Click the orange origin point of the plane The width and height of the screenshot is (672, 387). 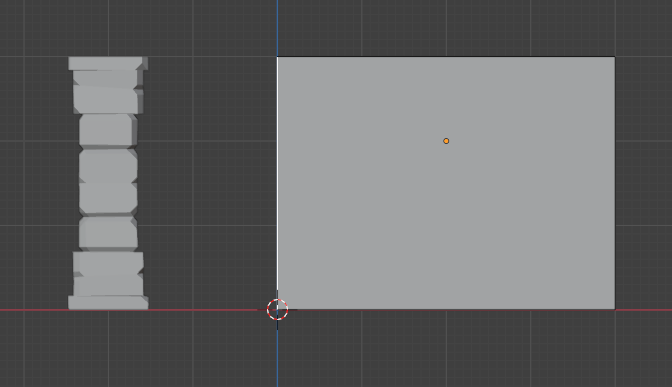tap(446, 141)
